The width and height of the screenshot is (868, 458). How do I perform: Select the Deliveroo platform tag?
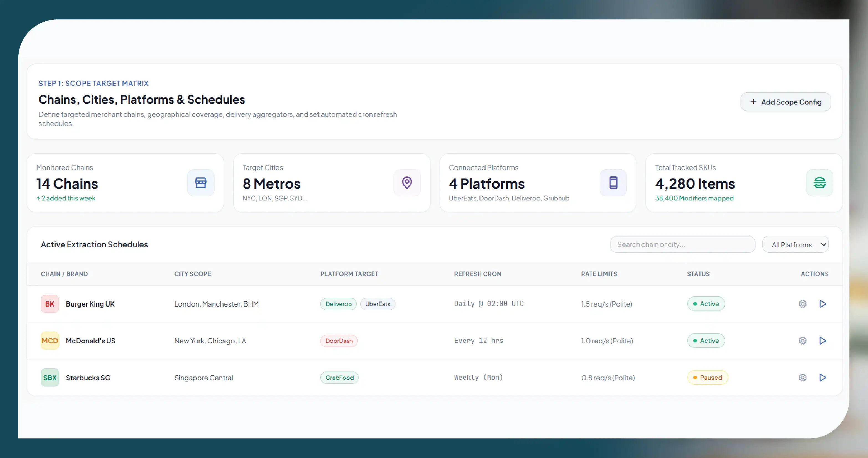(338, 304)
